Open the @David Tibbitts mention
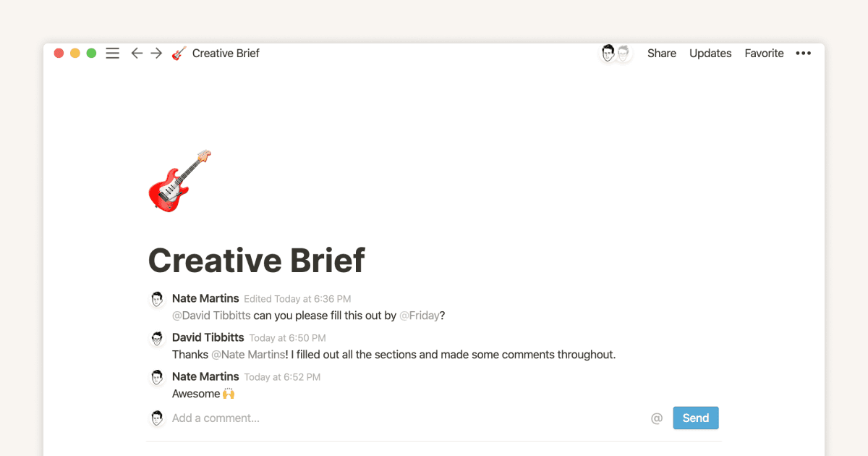868x456 pixels. tap(210, 316)
